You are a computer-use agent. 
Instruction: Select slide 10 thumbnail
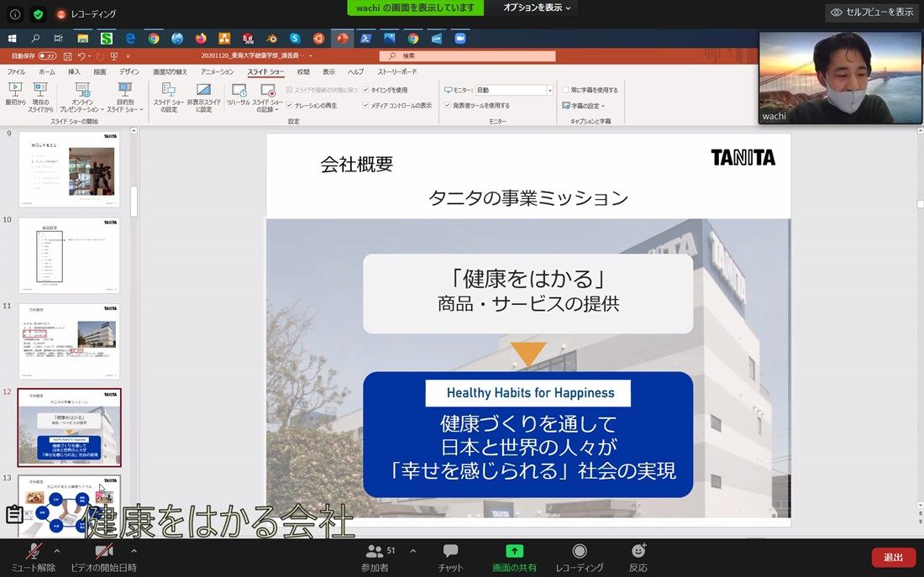pos(69,254)
